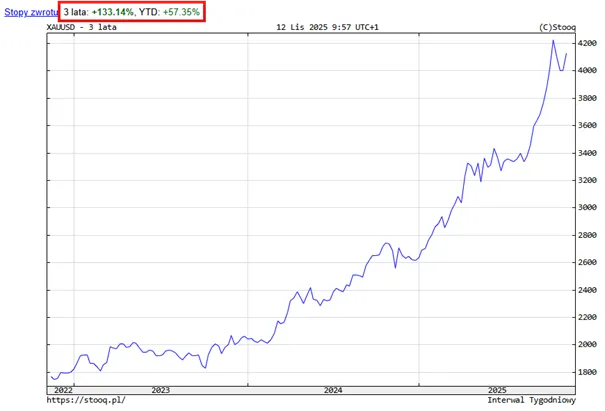
Task: Click the 'Interwał Tygodniowy' label
Action: tap(531, 400)
